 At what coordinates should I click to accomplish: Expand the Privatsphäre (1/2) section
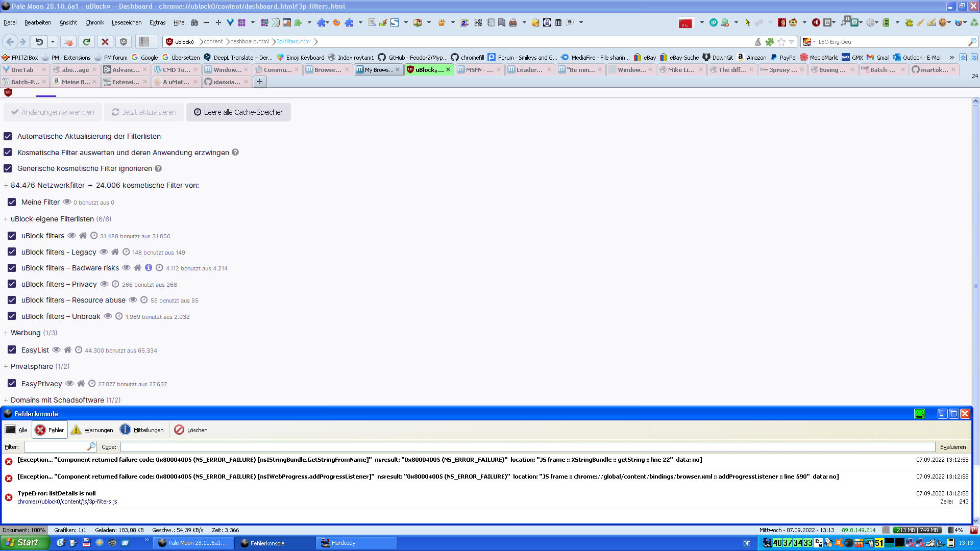(6, 367)
